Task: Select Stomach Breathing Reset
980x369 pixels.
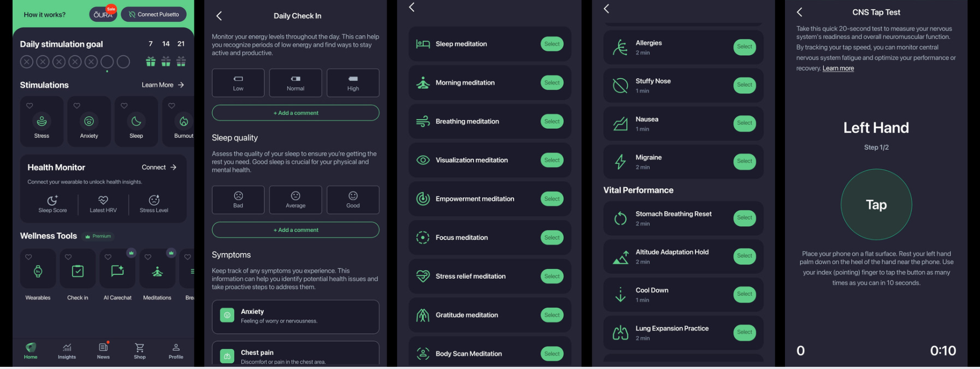Action: [x=745, y=218]
